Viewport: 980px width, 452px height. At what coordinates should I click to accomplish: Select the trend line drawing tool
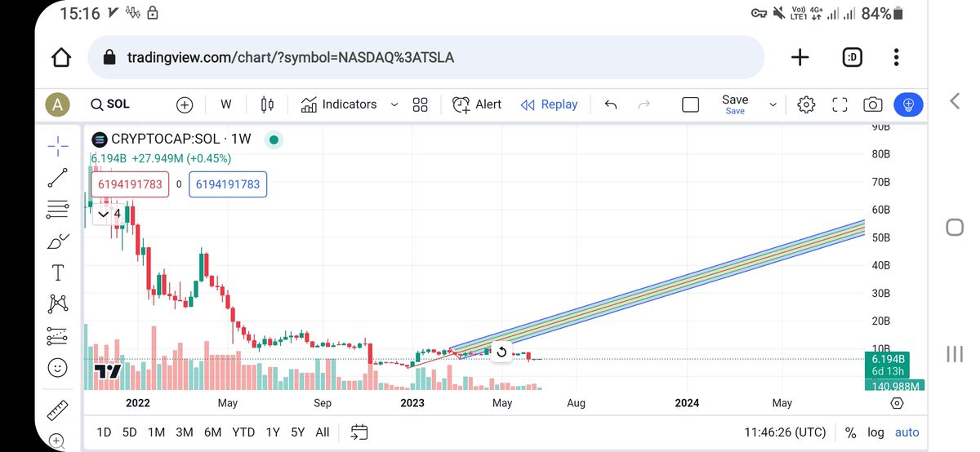(x=57, y=178)
